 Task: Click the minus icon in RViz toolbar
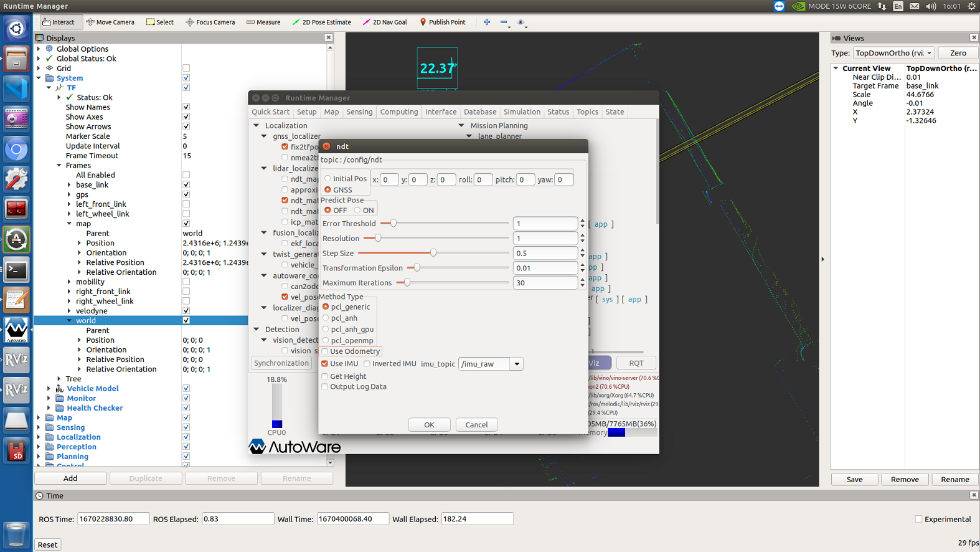[x=504, y=22]
